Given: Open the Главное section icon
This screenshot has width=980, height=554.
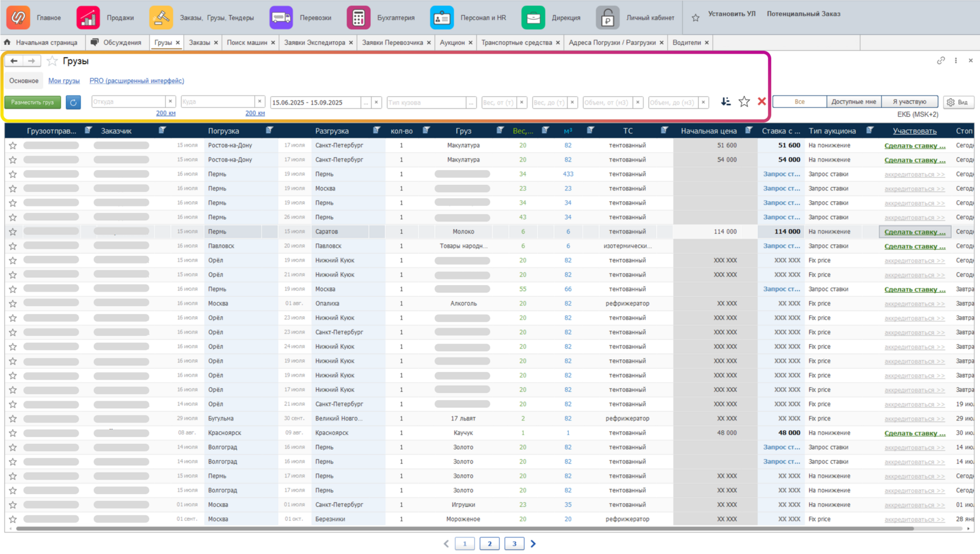Looking at the screenshot, I should click(18, 17).
